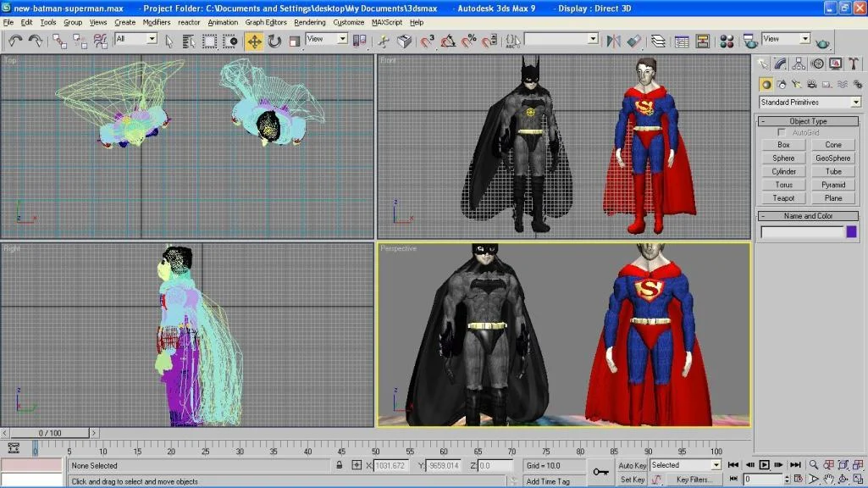This screenshot has width=868, height=488.
Task: Activate the Select and Link tool
Action: pos(58,41)
